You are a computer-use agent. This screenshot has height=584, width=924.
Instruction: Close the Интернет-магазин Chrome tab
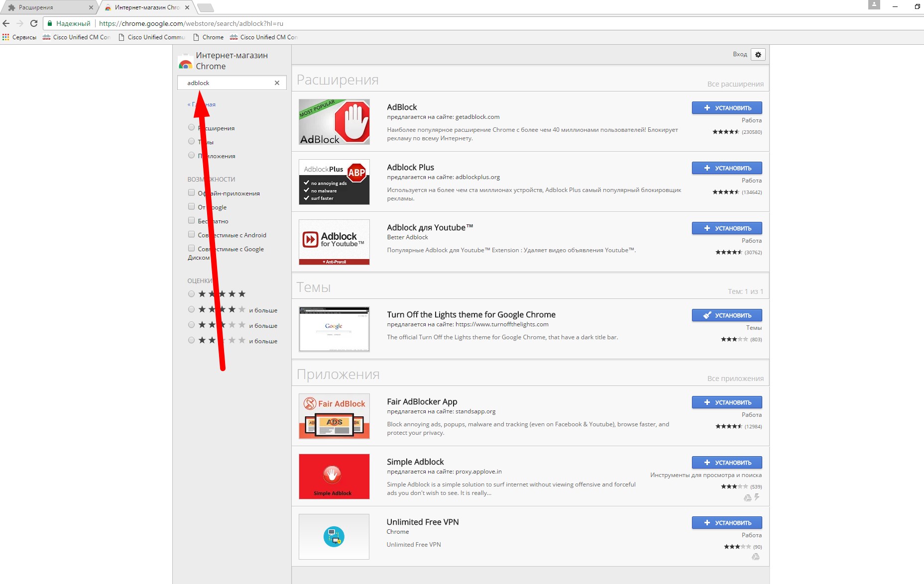[x=187, y=7]
